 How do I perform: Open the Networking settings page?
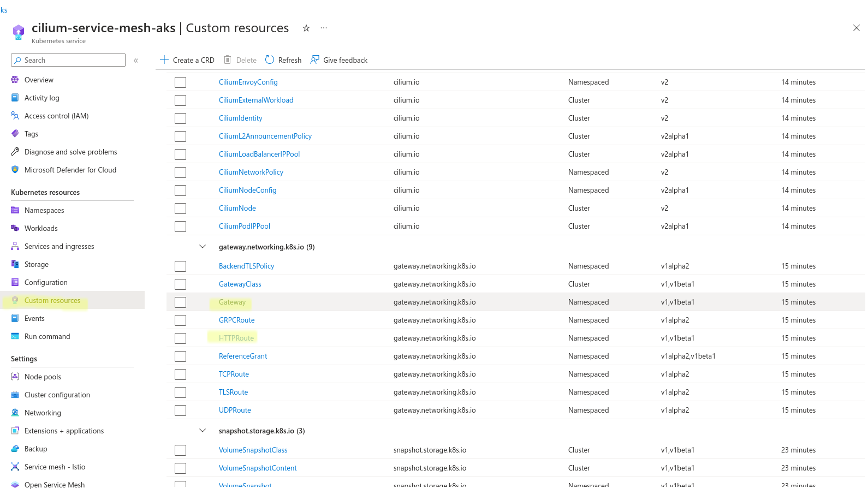pos(43,413)
